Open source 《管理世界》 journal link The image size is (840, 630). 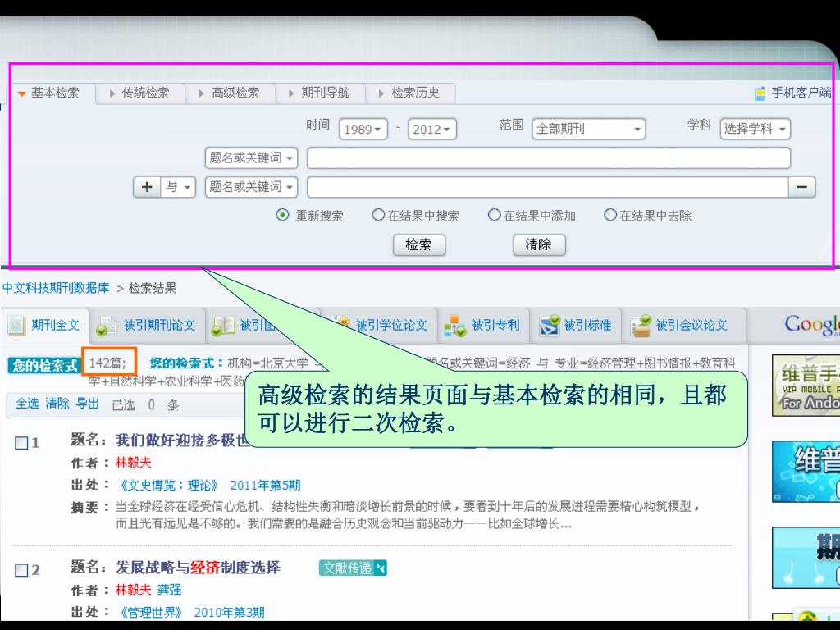150,612
